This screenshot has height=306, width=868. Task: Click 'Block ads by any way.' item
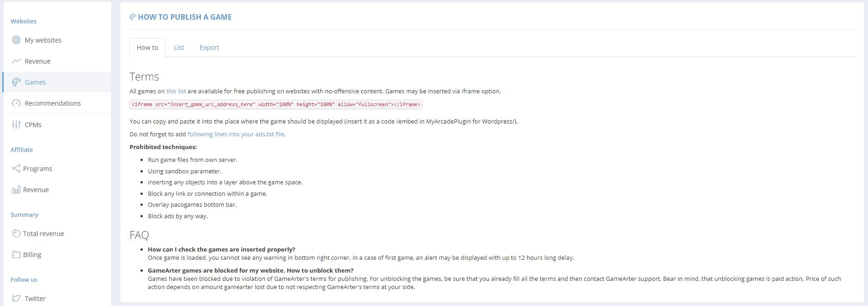click(178, 216)
